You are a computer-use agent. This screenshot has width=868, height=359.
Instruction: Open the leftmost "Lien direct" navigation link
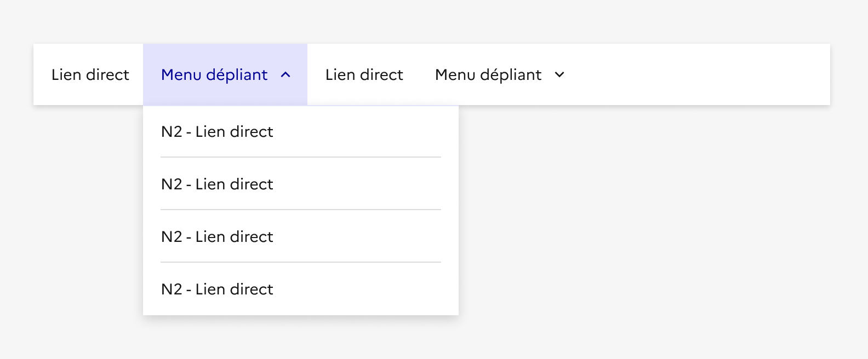(90, 75)
